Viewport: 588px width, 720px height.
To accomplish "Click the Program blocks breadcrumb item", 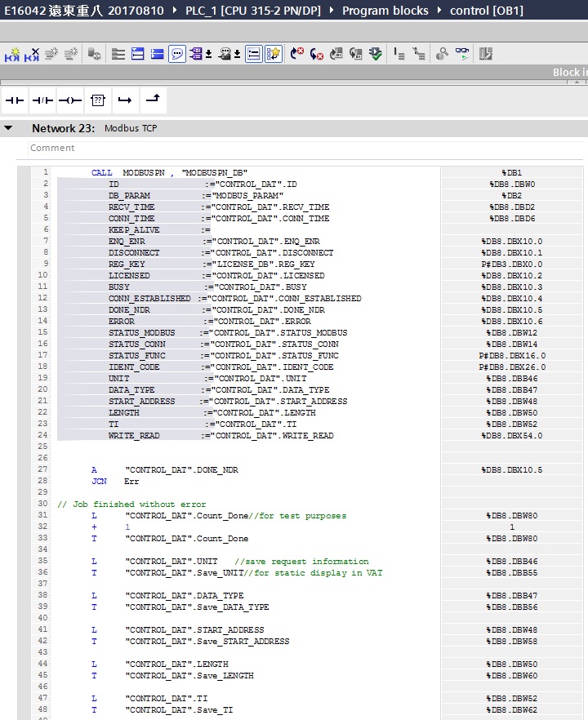I will pyautogui.click(x=385, y=11).
